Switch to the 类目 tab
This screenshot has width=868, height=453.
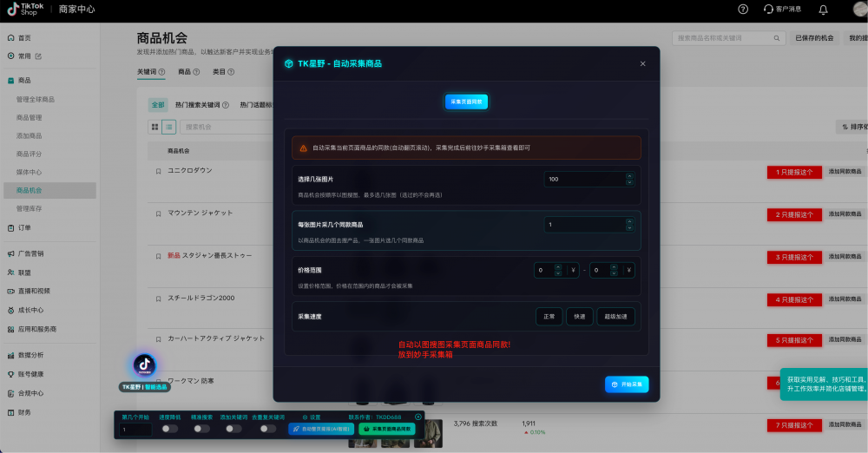[x=223, y=72]
